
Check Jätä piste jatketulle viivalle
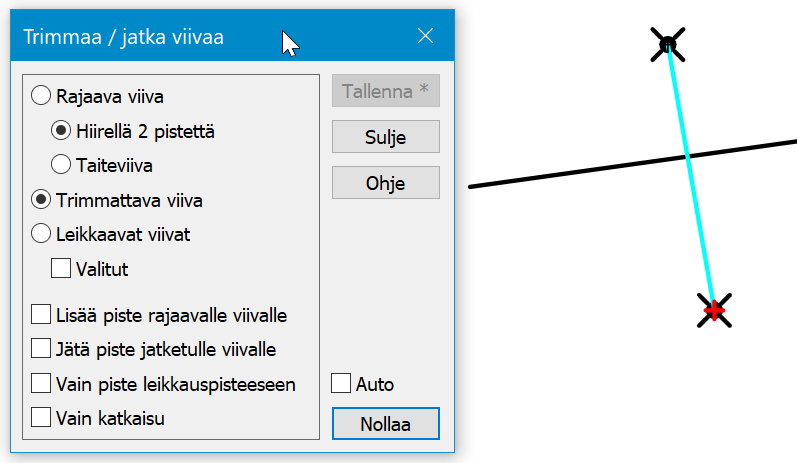41,349
